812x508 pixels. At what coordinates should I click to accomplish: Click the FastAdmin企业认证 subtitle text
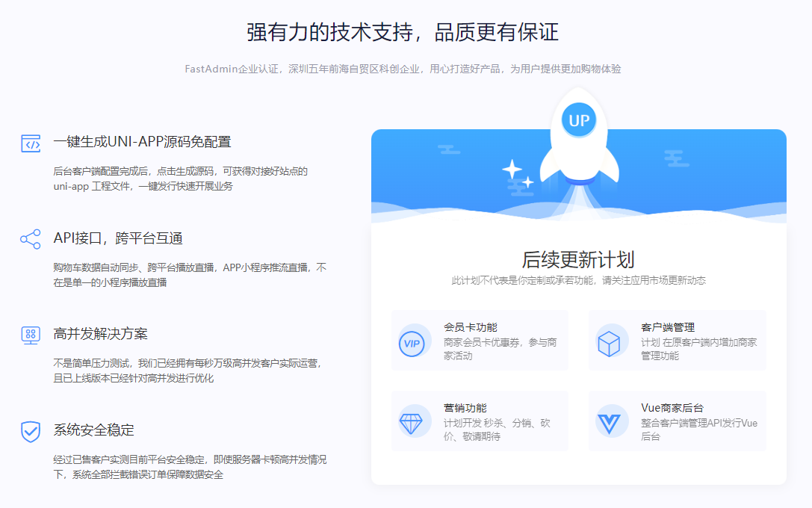(x=403, y=69)
